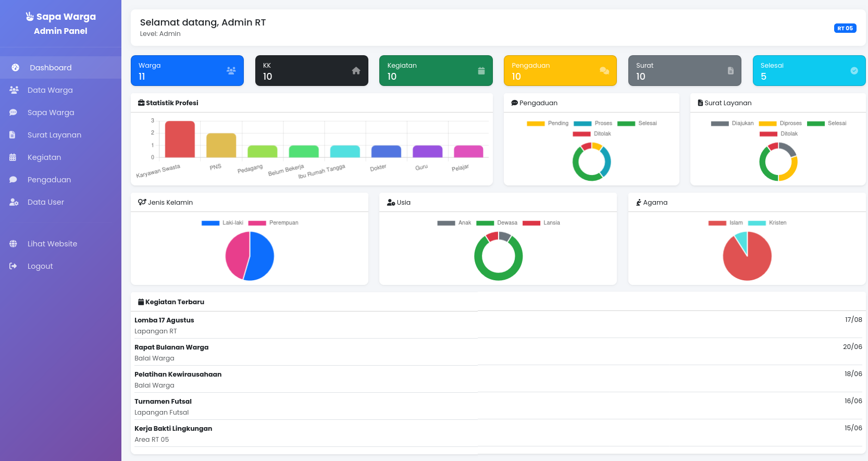Click the red Karyawan Swasta bar

[180, 139]
